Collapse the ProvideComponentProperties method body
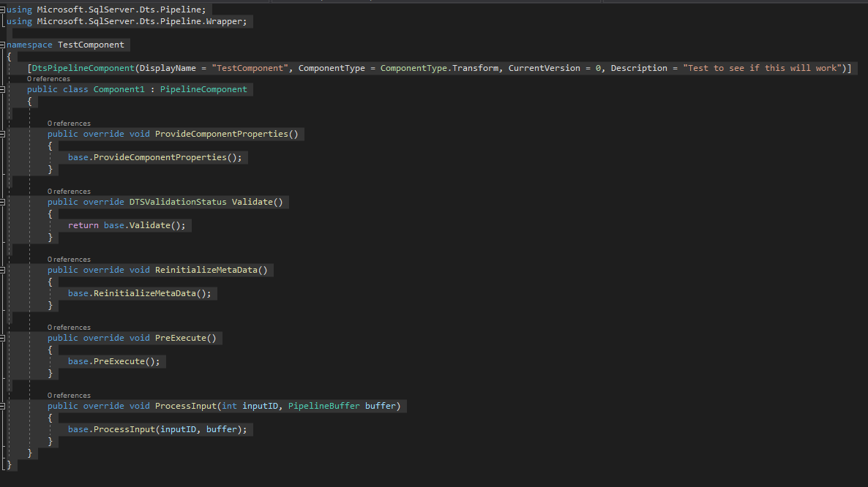Viewport: 868px width, 487px height. tap(4, 133)
